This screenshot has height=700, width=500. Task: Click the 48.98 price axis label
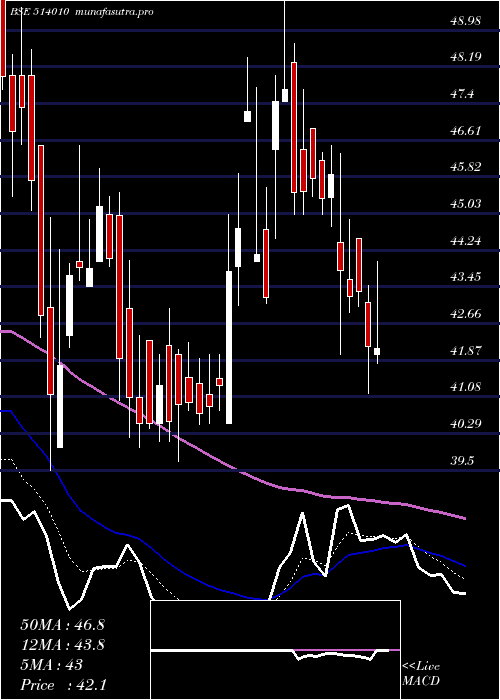(466, 21)
